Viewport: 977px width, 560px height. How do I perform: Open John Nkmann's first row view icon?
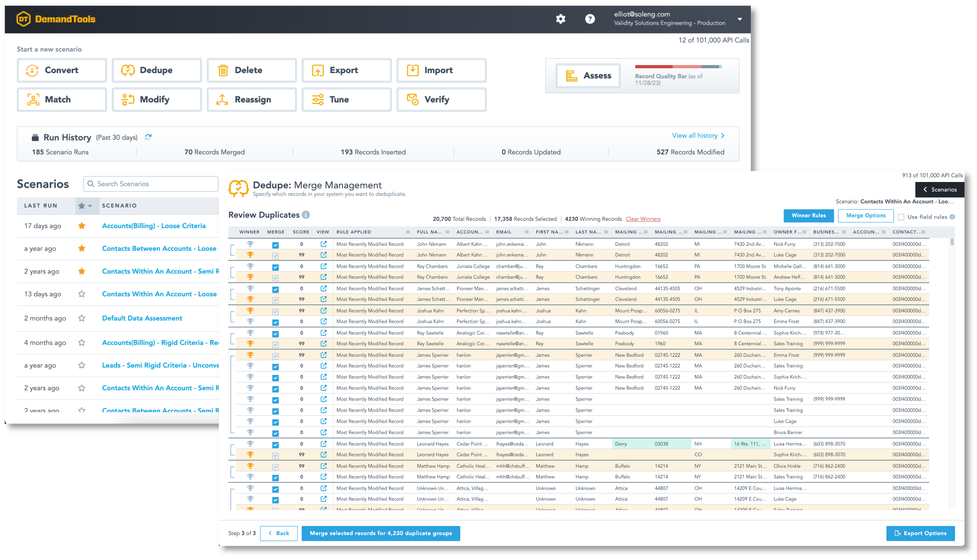(323, 244)
